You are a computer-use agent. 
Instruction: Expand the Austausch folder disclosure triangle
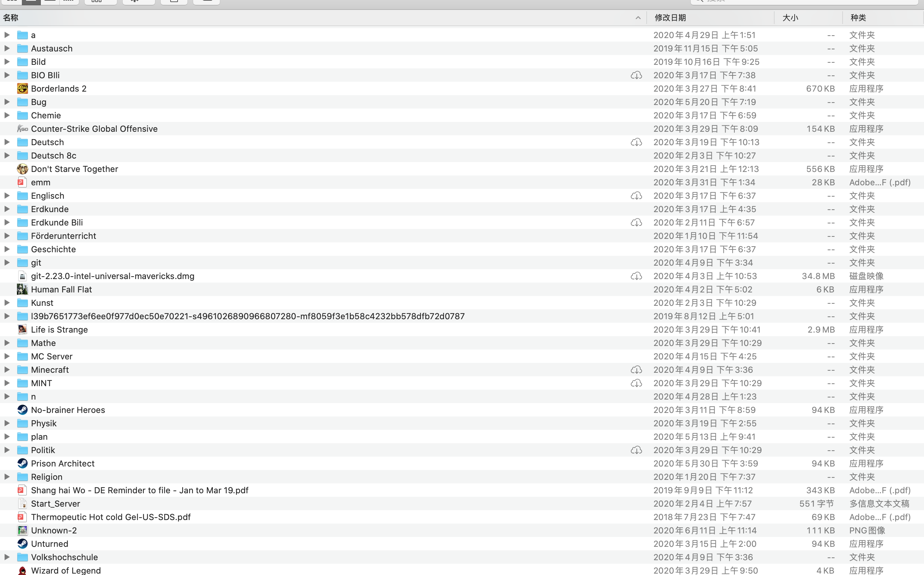(x=7, y=48)
